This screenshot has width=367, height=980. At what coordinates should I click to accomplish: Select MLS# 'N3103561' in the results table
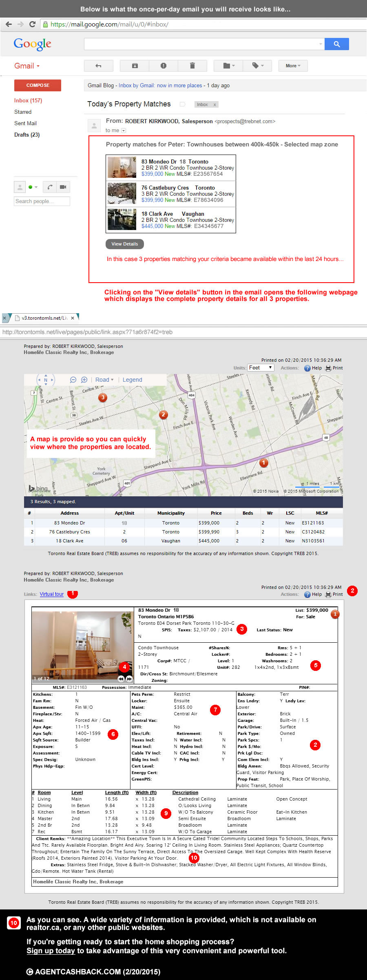pyautogui.click(x=313, y=541)
